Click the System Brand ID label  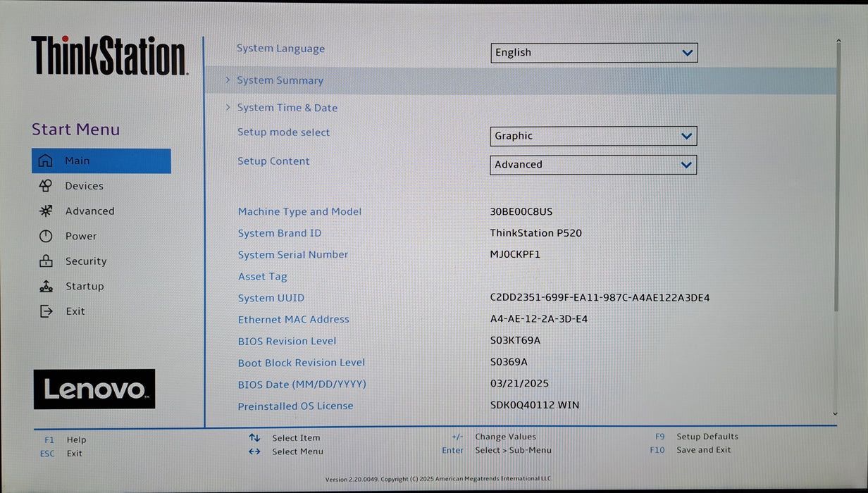pos(280,233)
